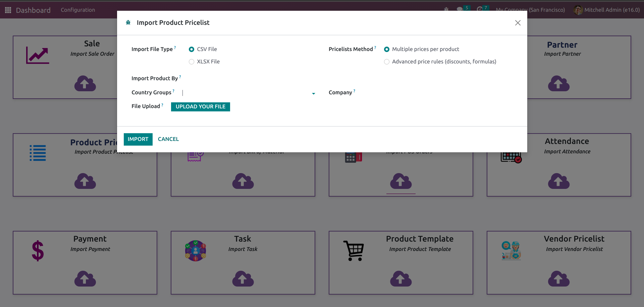Click the Payment upload cloud icon
Screen dimensions: 644x307
click(85, 278)
